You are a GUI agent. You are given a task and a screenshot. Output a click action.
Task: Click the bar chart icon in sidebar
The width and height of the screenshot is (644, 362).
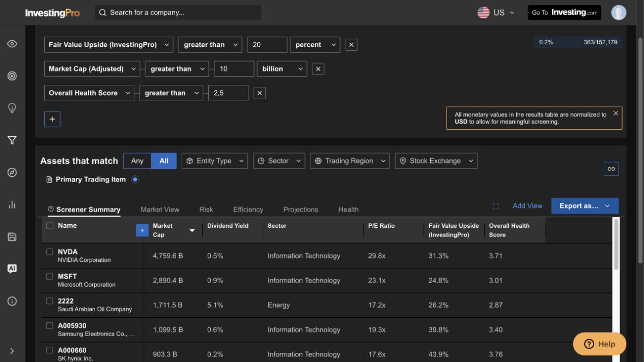[x=12, y=204]
